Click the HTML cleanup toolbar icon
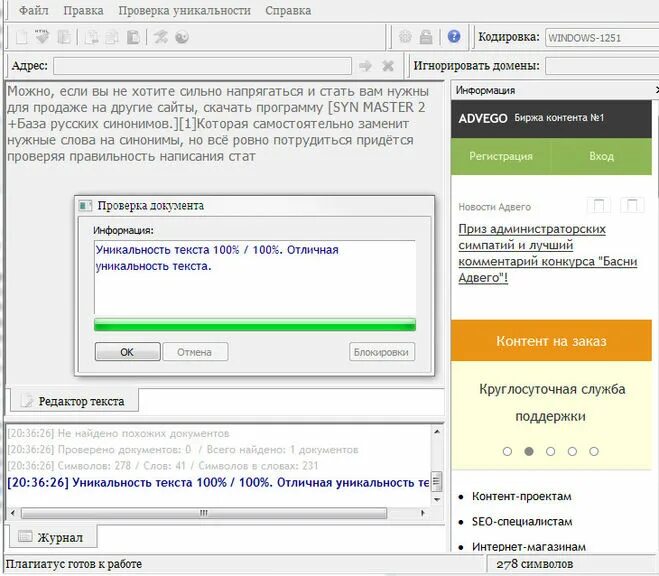Image resolution: width=659 pixels, height=576 pixels. [x=42, y=37]
